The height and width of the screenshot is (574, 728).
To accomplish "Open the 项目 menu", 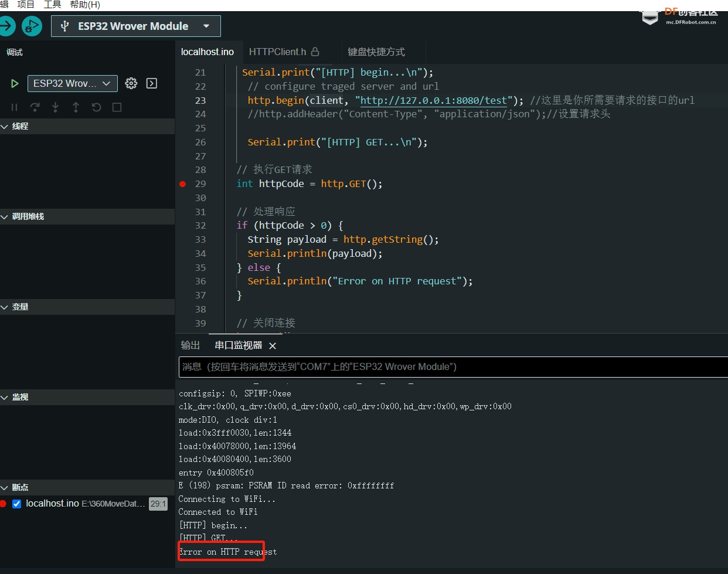I will tap(26, 5).
